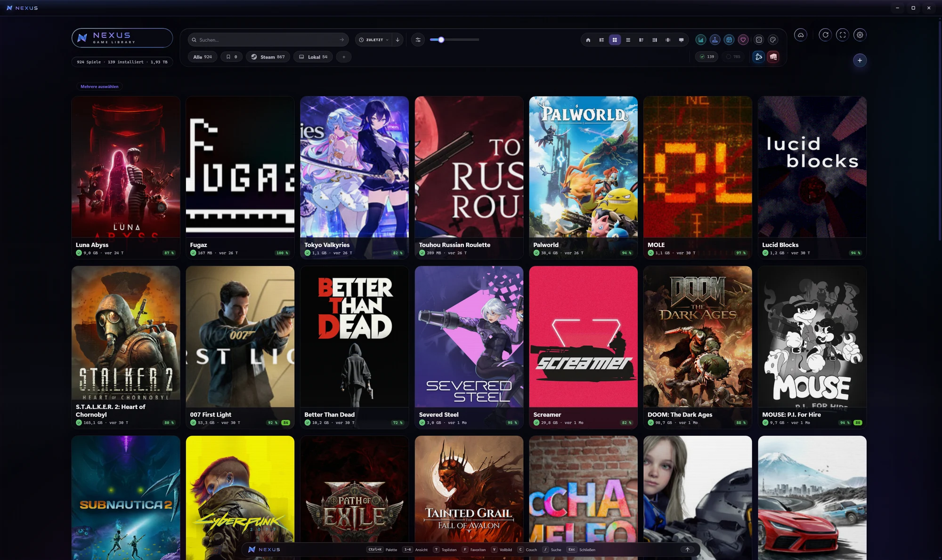This screenshot has height=560, width=942.
Task: Open the Tokyo Valkyries game card
Action: pyautogui.click(x=355, y=177)
